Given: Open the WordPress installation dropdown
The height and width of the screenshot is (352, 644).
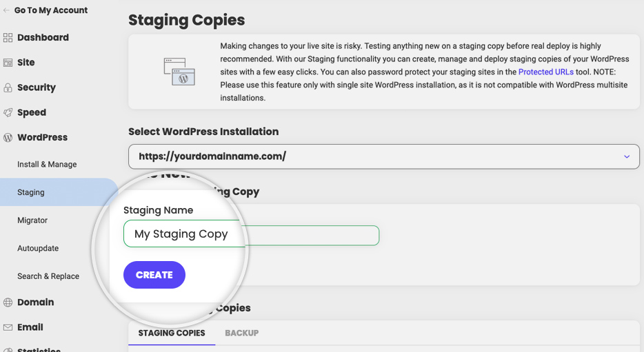Looking at the screenshot, I should 383,156.
